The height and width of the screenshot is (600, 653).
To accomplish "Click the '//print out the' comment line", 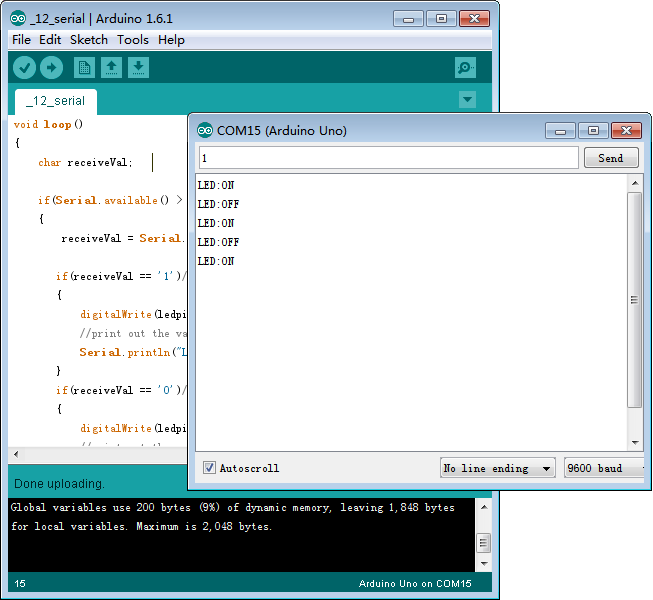I will [133, 334].
